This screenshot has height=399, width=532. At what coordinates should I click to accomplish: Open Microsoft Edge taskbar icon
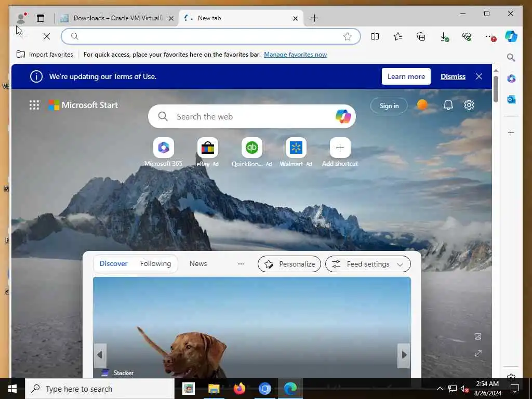[290, 389]
